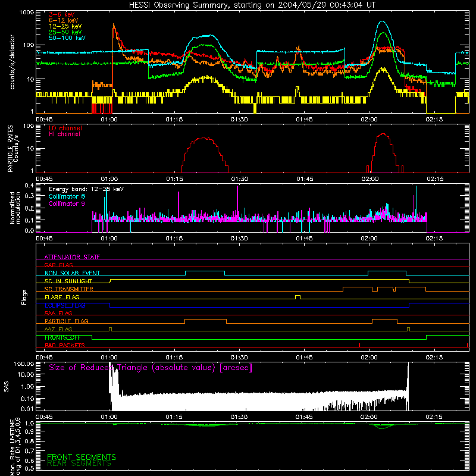
Task: Click the 01:15 tick under the Flags panel
Action: [x=174, y=358]
